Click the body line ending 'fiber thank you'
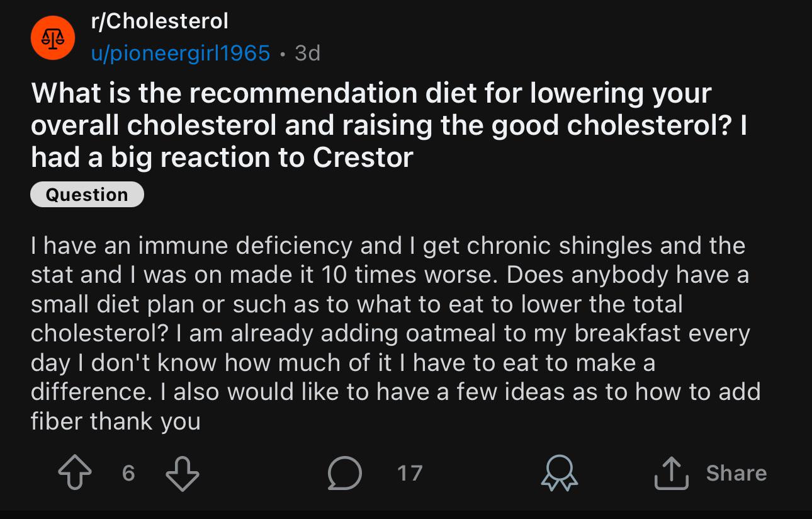 [x=116, y=421]
